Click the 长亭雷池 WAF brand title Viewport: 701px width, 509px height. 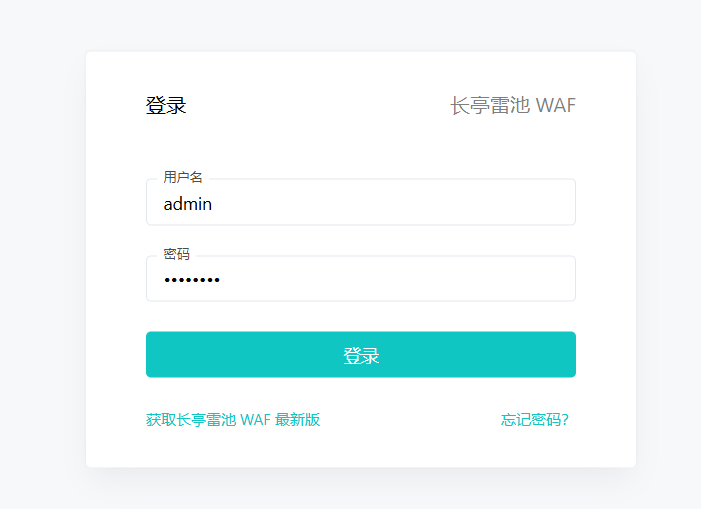pyautogui.click(x=513, y=106)
